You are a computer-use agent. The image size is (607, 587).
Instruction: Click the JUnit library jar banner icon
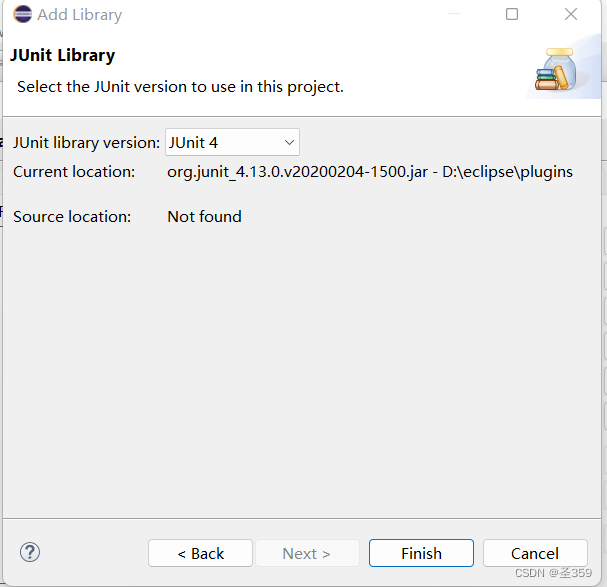tap(556, 69)
